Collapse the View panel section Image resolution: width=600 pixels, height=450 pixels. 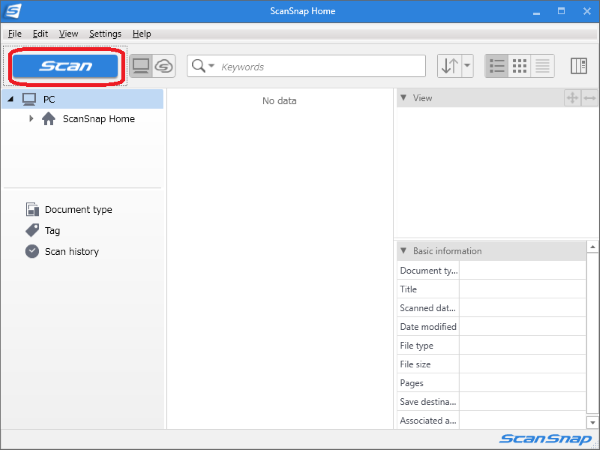tap(403, 98)
